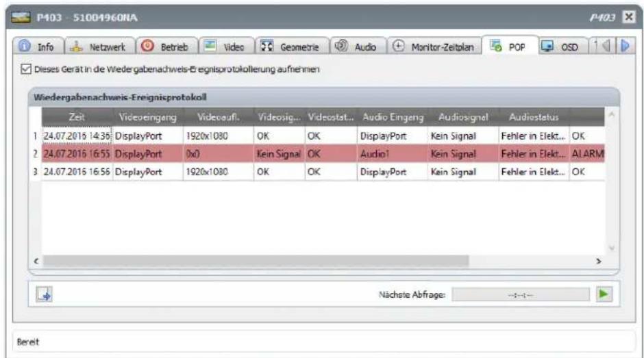Click the Videoaufl. column header
644x358 pixels.
click(x=219, y=117)
